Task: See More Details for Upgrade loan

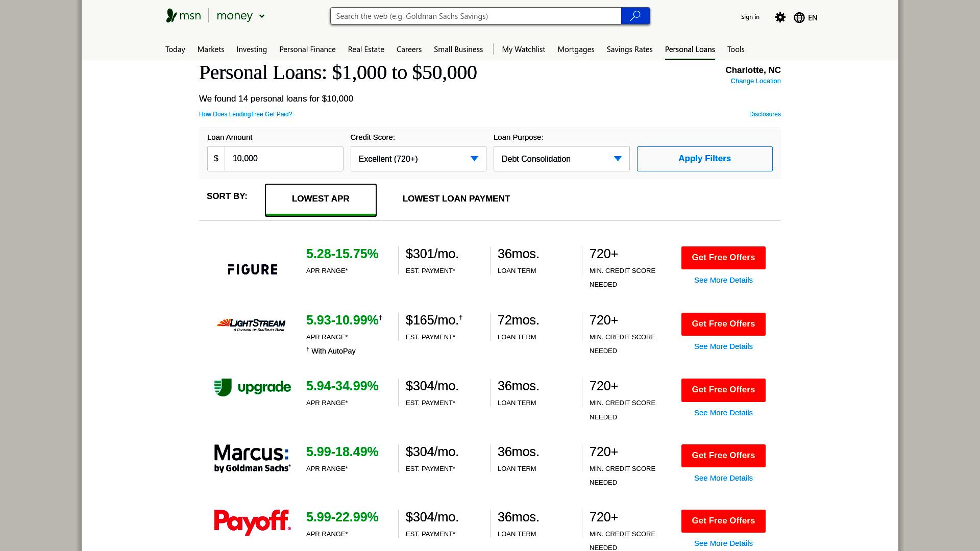Action: pos(723,413)
